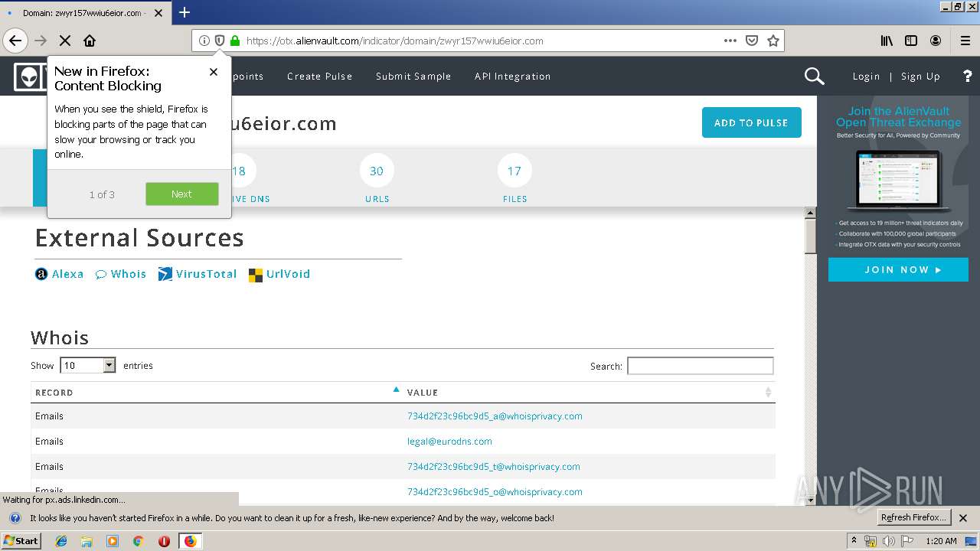Open the VirusTotal external source link
The height and width of the screenshot is (551, 980).
[x=198, y=274]
